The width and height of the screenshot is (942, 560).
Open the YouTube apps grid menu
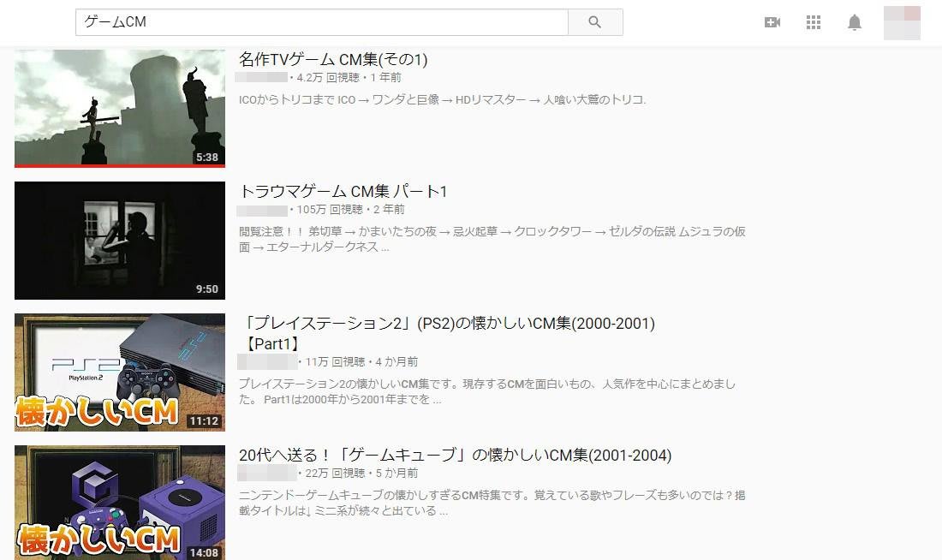(814, 22)
